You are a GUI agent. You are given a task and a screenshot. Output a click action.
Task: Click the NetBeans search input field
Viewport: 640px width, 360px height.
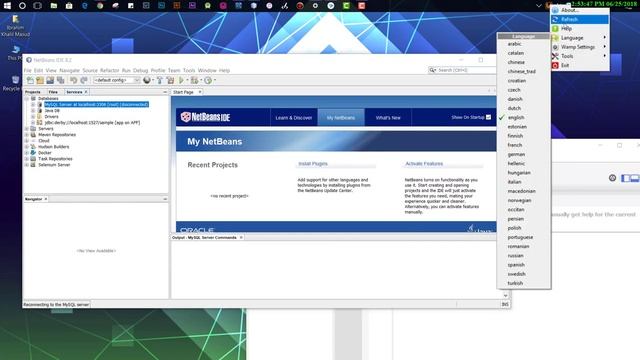(x=465, y=70)
